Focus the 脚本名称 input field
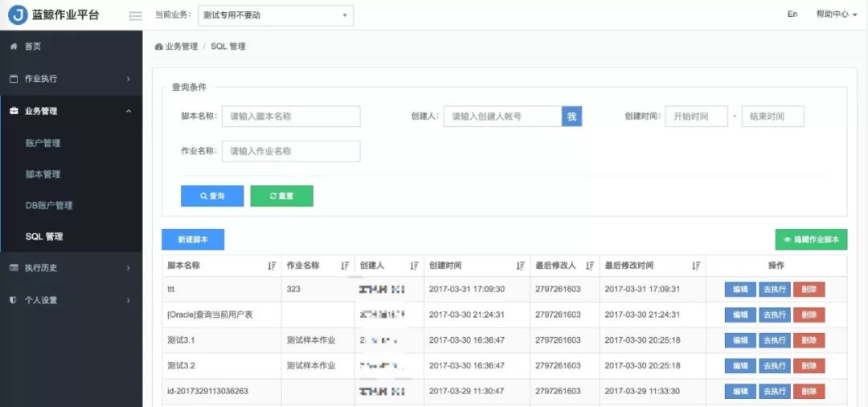 coord(291,117)
